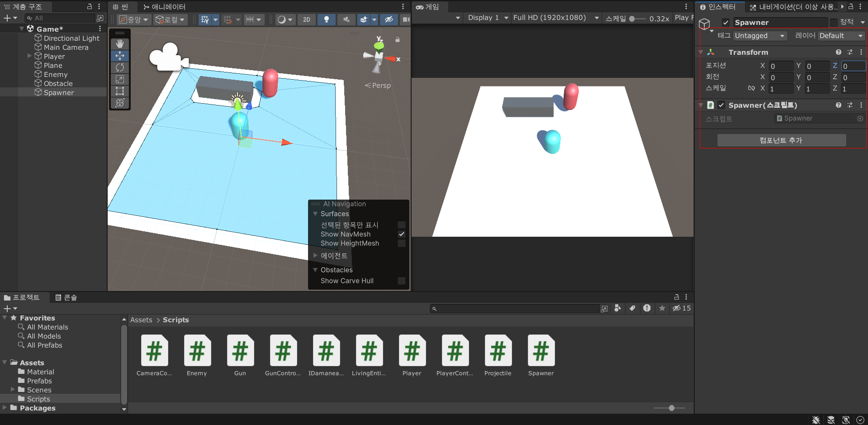Image resolution: width=868 pixels, height=425 pixels.
Task: Select Enemy object in Hierarchy
Action: [56, 74]
